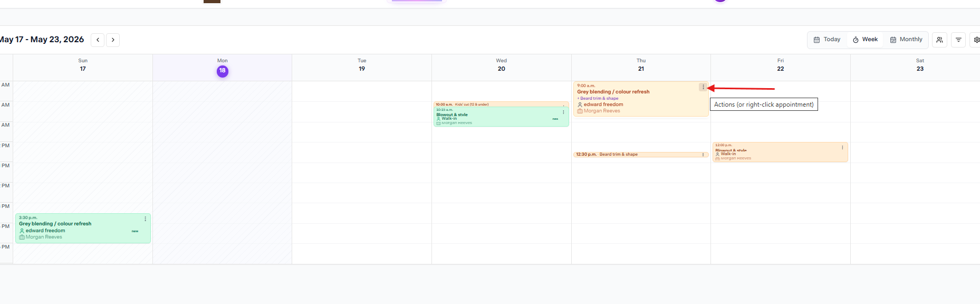The image size is (980, 304).
Task: Open actions menu on 12:30 p.m. Beard trim appointment
Action: 703,155
